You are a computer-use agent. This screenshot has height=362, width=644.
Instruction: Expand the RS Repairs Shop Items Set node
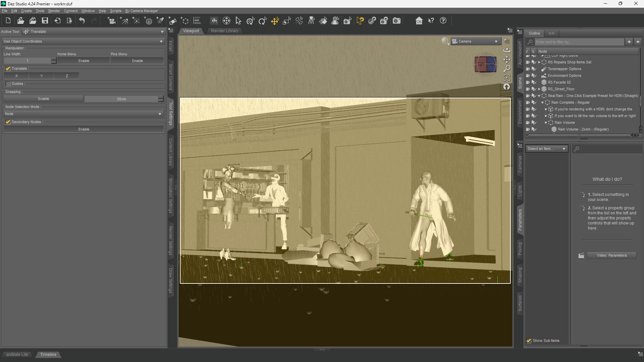[x=539, y=62]
